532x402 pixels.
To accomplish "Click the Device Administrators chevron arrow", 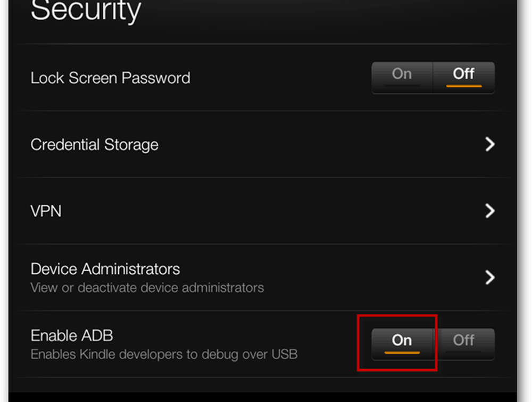I will point(490,277).
